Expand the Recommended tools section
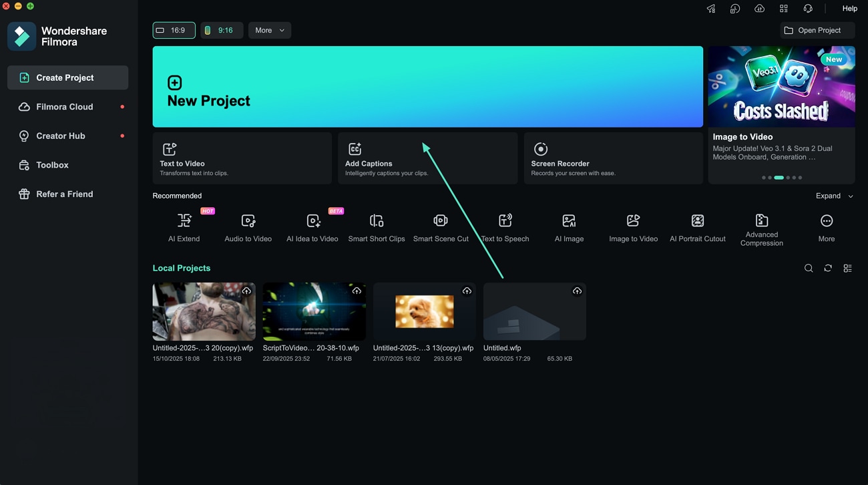The image size is (868, 485). (x=834, y=196)
